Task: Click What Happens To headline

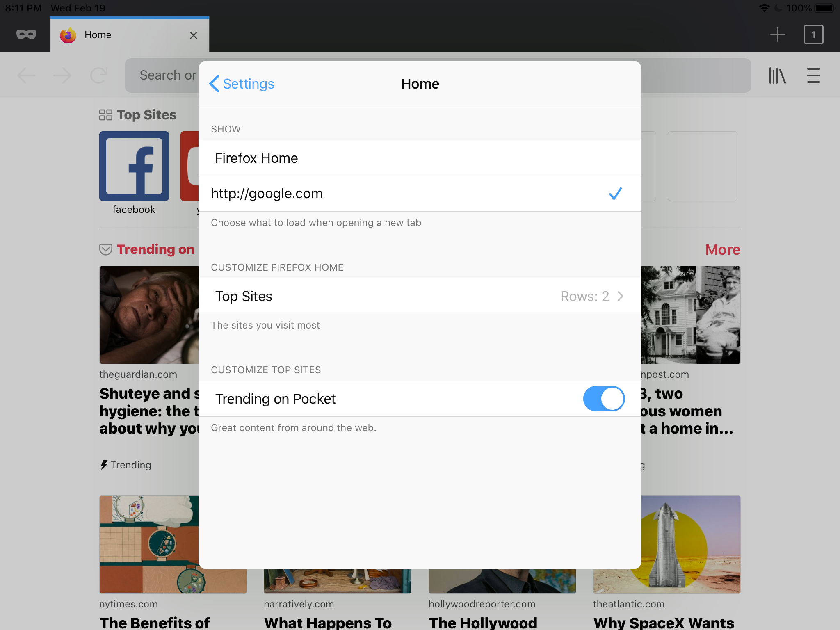Action: [x=328, y=623]
